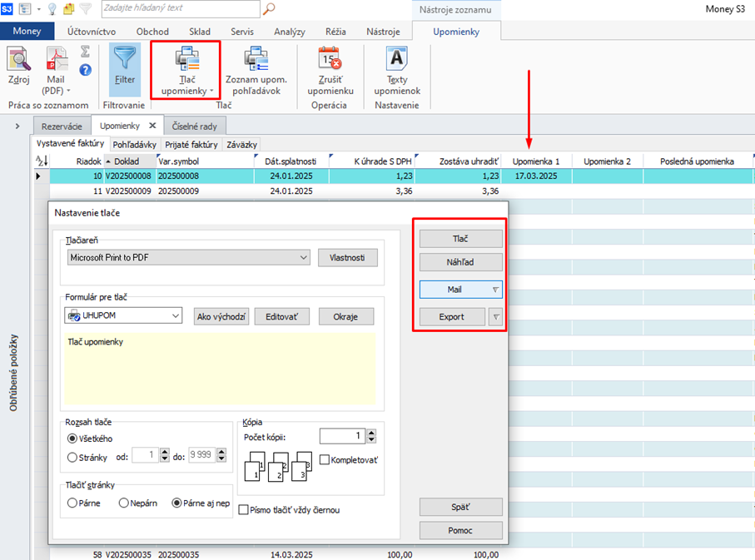This screenshot has width=755, height=560.
Task: Select the Stránky radio button
Action: (72, 456)
